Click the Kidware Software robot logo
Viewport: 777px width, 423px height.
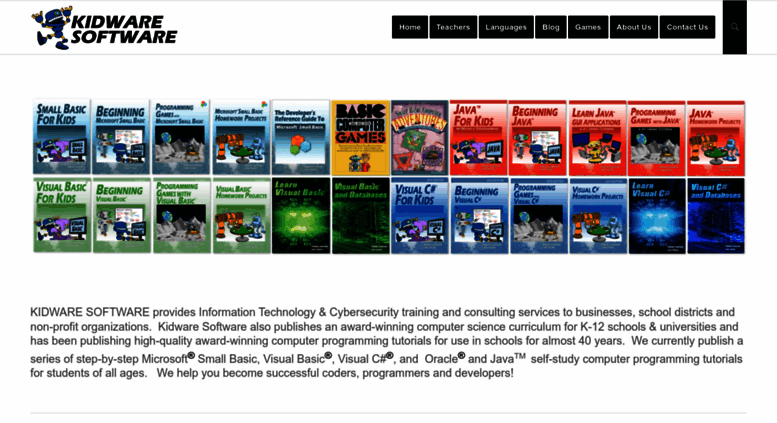(x=104, y=28)
